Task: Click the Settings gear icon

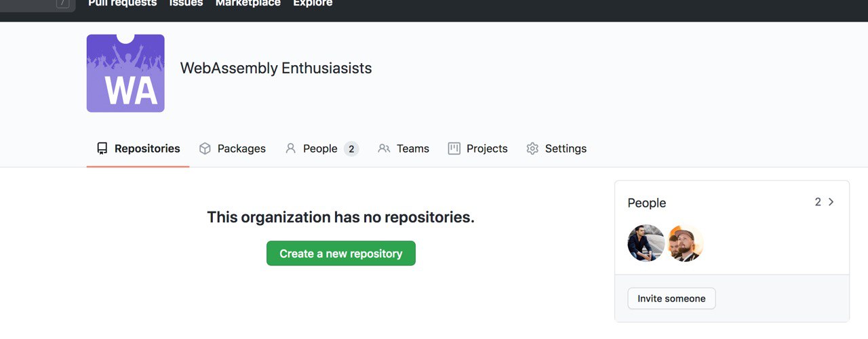Action: [x=532, y=148]
